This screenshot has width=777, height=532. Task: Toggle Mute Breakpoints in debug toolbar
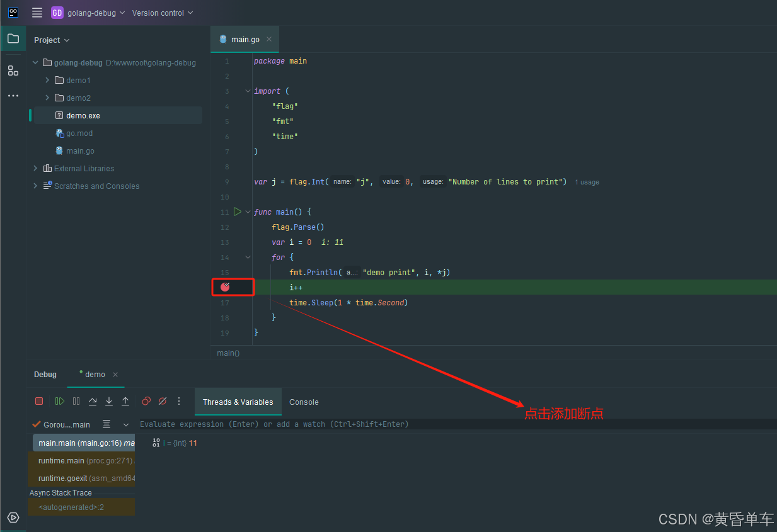163,401
